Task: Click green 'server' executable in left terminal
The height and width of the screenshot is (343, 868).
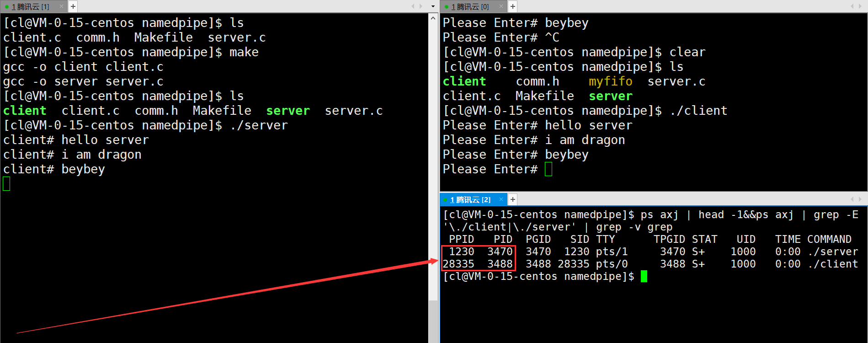Action: pos(288,111)
